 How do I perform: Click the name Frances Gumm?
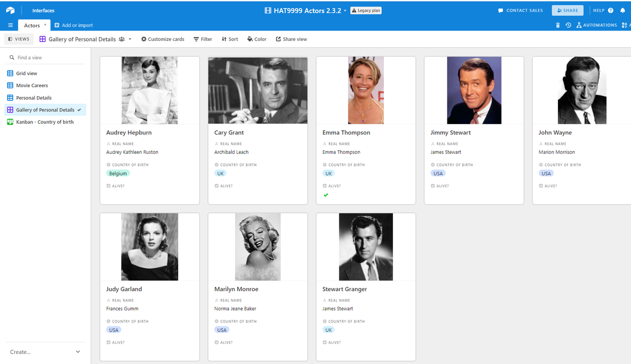click(x=122, y=309)
